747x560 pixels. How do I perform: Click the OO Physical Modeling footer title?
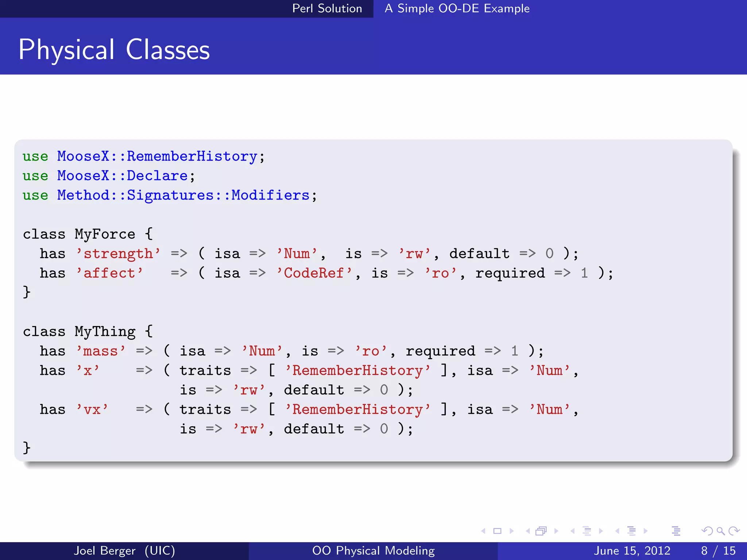(x=373, y=551)
